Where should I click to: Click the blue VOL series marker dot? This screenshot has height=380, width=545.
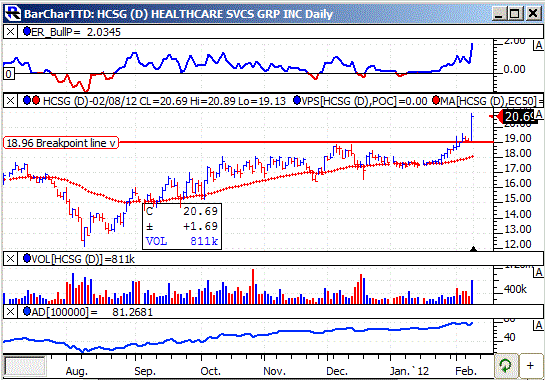click(27, 258)
